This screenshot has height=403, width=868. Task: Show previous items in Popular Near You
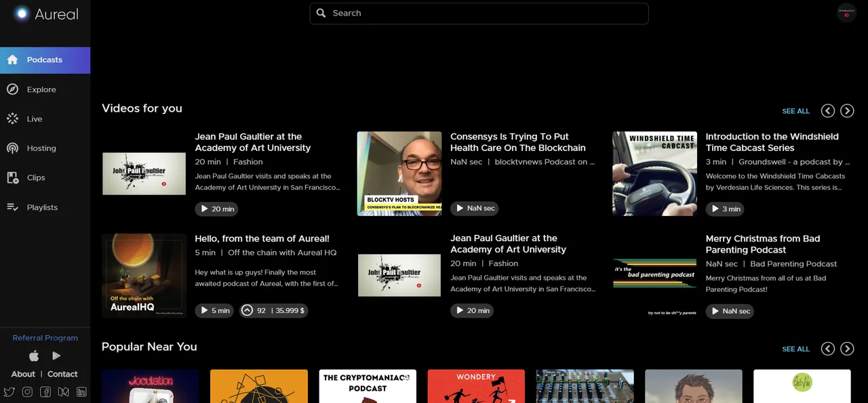(827, 349)
